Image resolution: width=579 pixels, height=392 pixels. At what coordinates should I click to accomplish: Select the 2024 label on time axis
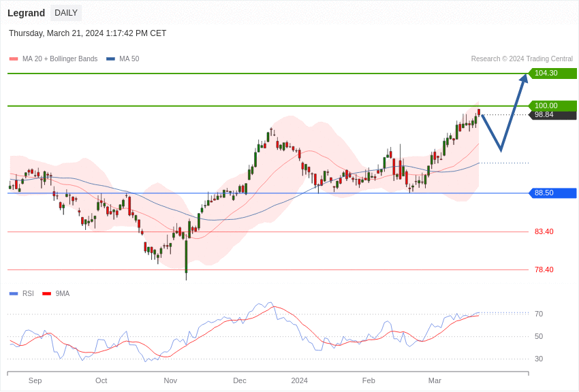(300, 380)
